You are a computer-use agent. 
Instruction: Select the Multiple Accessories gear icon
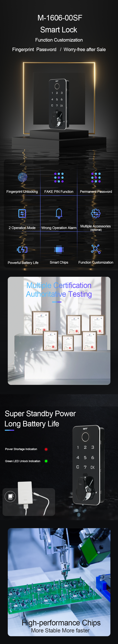(96, 213)
